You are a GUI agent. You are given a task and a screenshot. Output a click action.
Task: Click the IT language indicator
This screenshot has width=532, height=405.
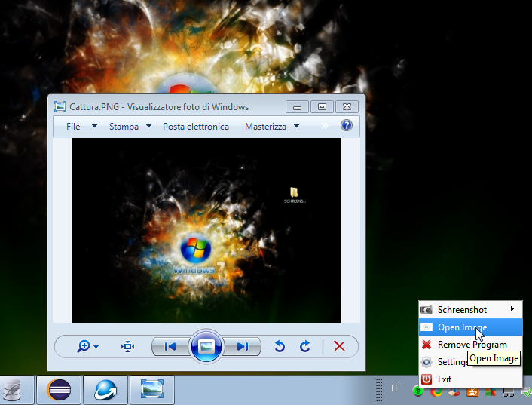click(395, 388)
